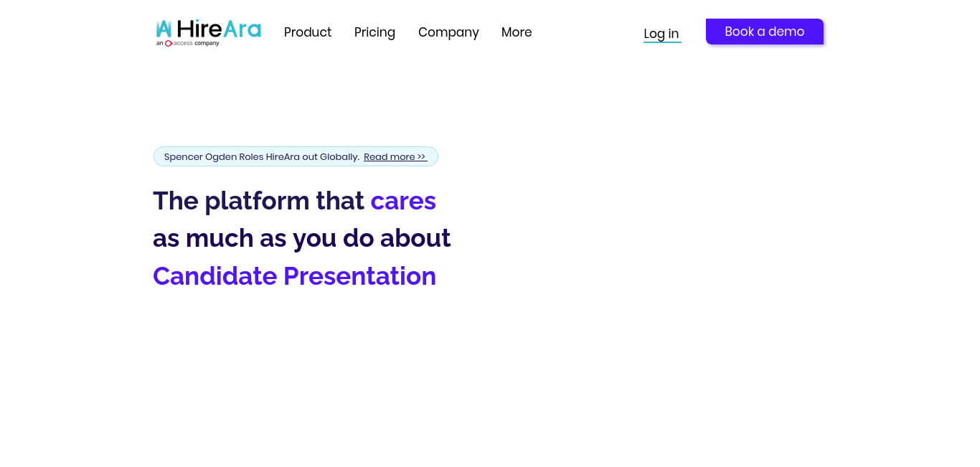The image size is (980, 467).
Task: Click the purple word 'cares' in headline
Action: (403, 201)
